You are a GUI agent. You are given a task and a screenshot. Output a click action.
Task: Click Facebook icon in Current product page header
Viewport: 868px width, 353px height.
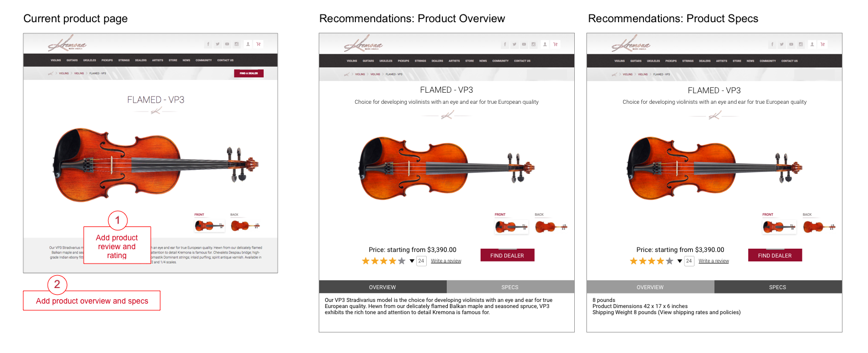[x=208, y=44]
